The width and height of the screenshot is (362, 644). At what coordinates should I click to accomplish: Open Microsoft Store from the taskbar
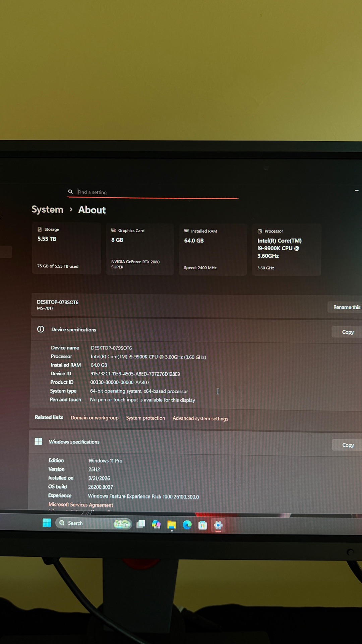[202, 525]
